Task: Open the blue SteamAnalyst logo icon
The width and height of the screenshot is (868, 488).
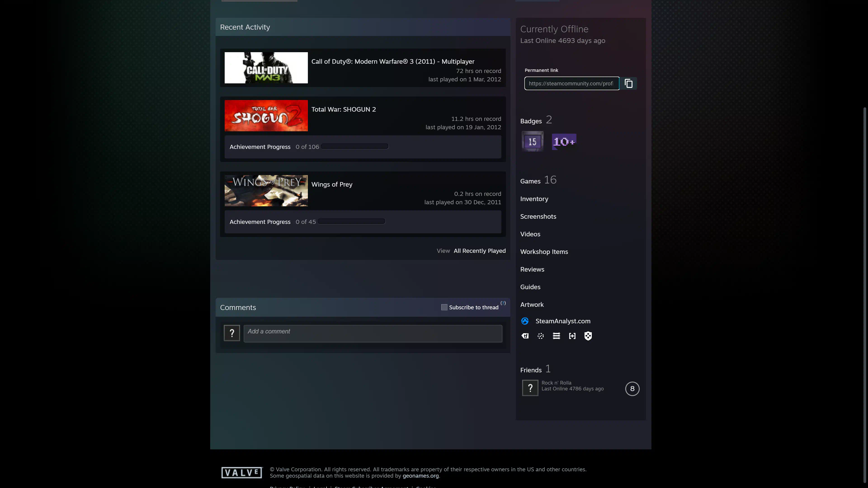Action: point(525,321)
